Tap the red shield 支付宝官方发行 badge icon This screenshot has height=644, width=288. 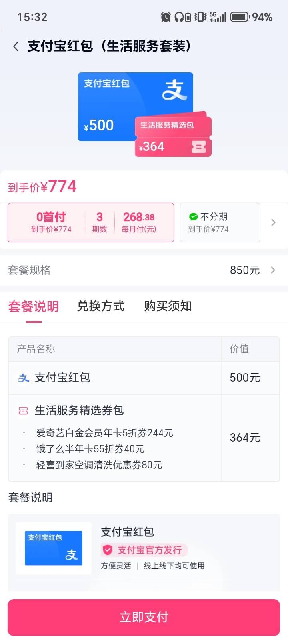pos(108,550)
